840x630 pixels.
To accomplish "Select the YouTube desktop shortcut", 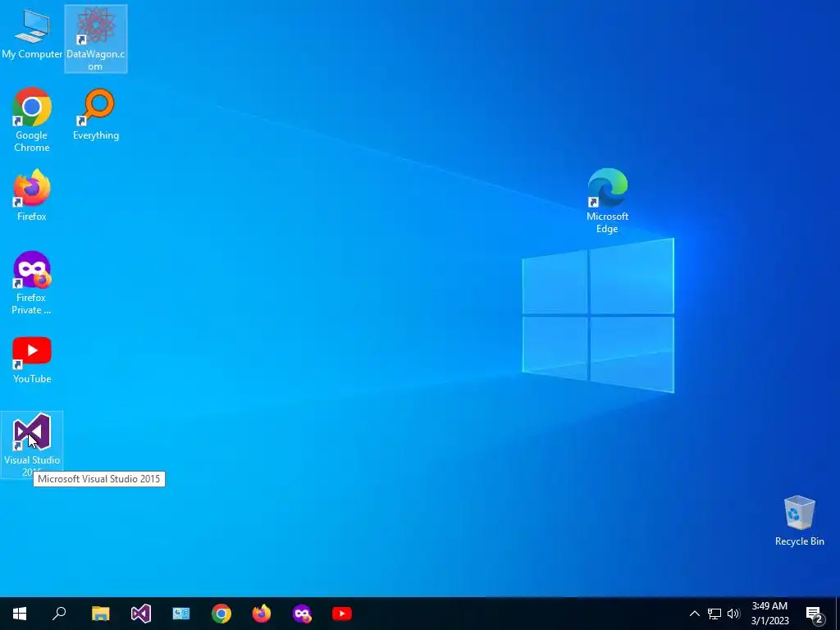I will tap(32, 359).
